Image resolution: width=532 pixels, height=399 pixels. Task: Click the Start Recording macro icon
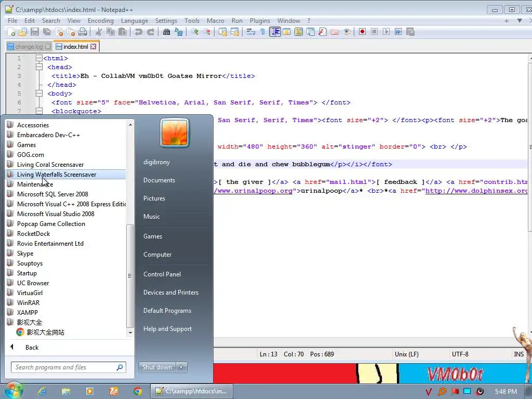[362, 32]
